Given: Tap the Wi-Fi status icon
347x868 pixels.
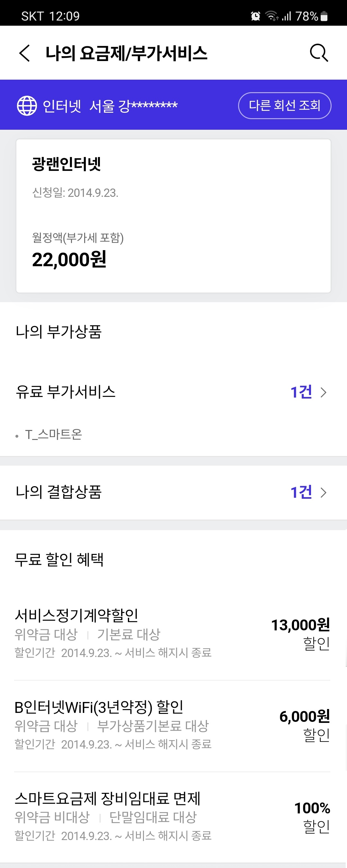Looking at the screenshot, I should point(271,16).
